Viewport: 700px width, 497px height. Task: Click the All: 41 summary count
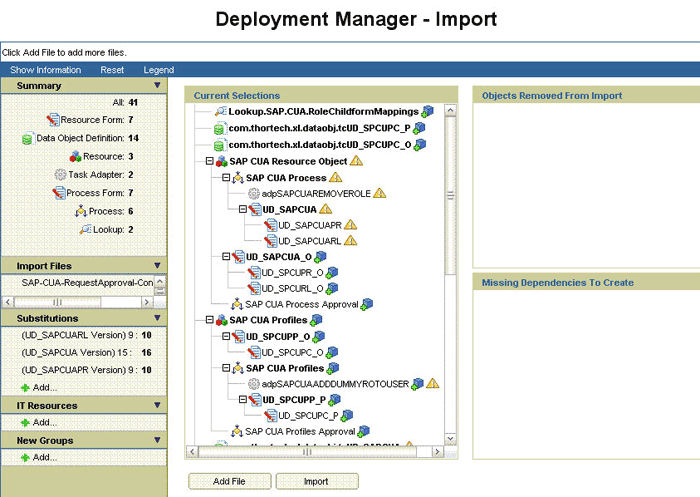(x=125, y=102)
